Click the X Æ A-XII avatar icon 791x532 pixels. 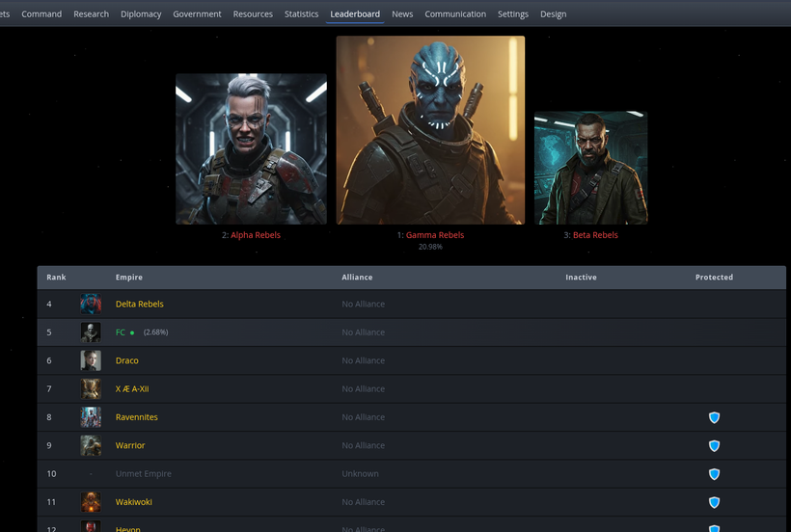[x=91, y=388]
